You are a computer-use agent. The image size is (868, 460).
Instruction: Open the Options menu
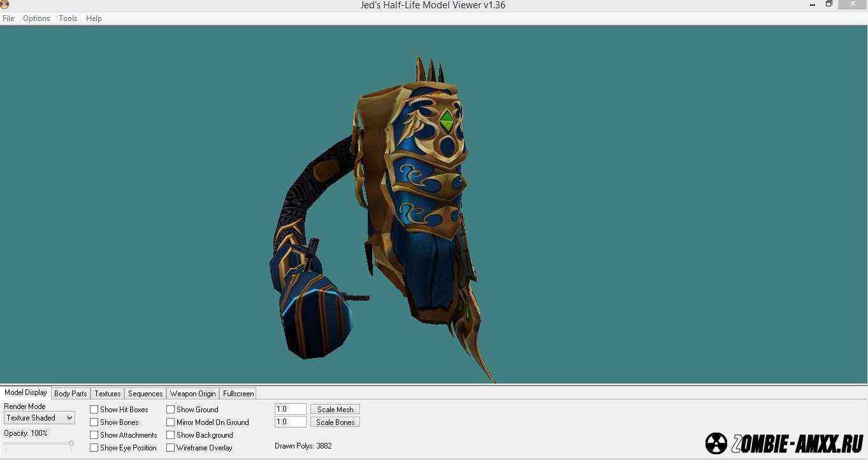click(x=36, y=18)
